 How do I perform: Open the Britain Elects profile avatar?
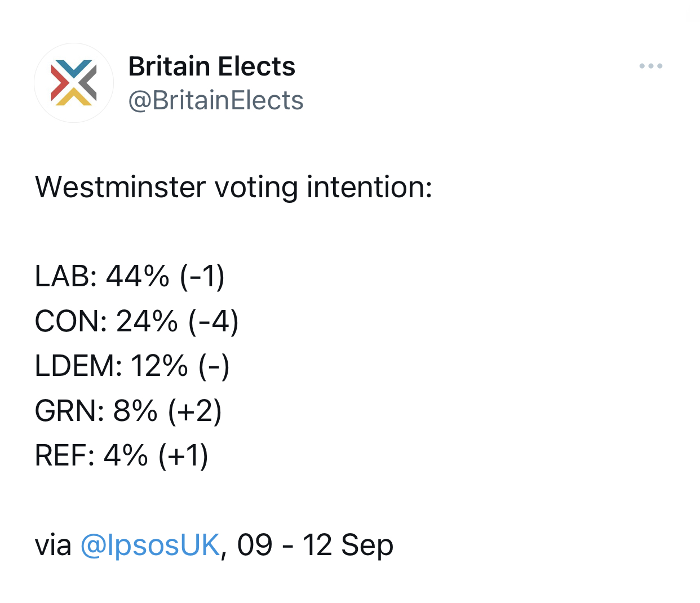(x=74, y=83)
